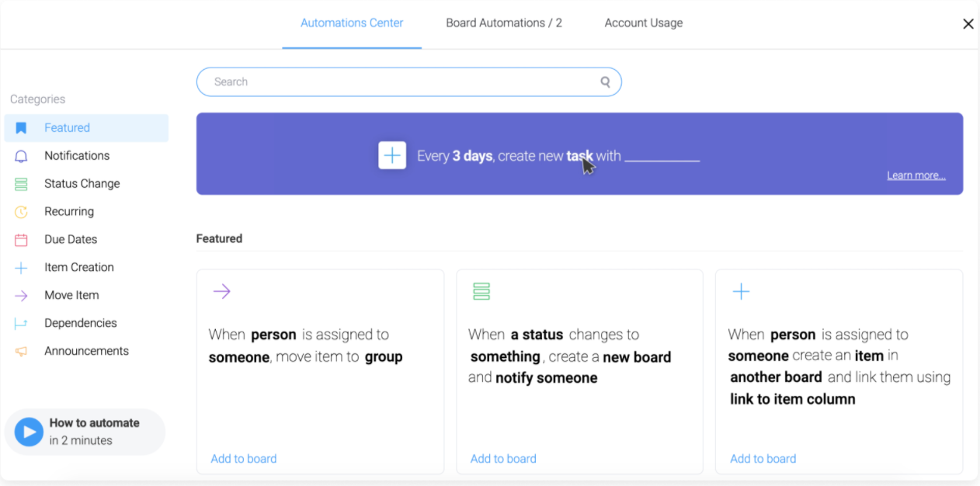This screenshot has height=486, width=980.
Task: Open the Learn more link
Action: click(x=916, y=175)
